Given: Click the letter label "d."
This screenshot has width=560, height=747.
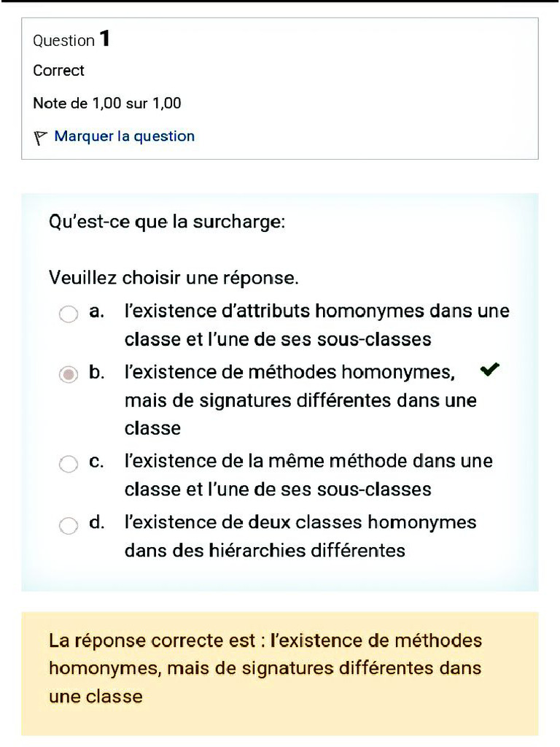Looking at the screenshot, I should (97, 522).
